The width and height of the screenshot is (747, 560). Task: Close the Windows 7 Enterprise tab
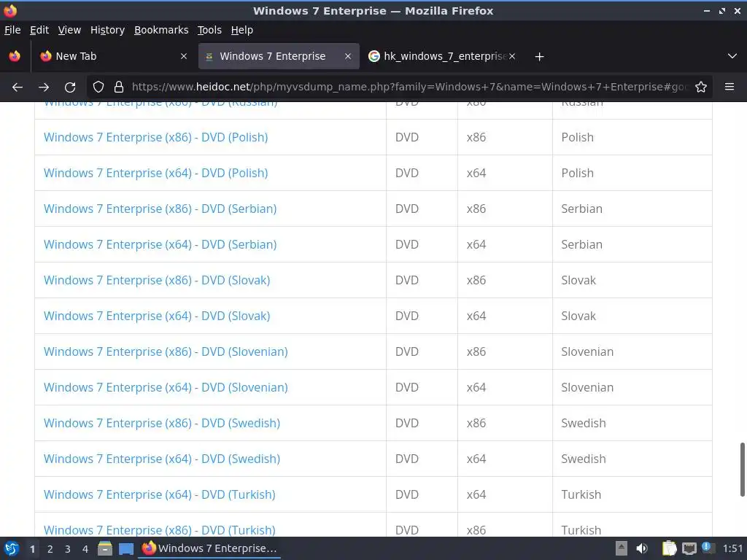pos(348,56)
